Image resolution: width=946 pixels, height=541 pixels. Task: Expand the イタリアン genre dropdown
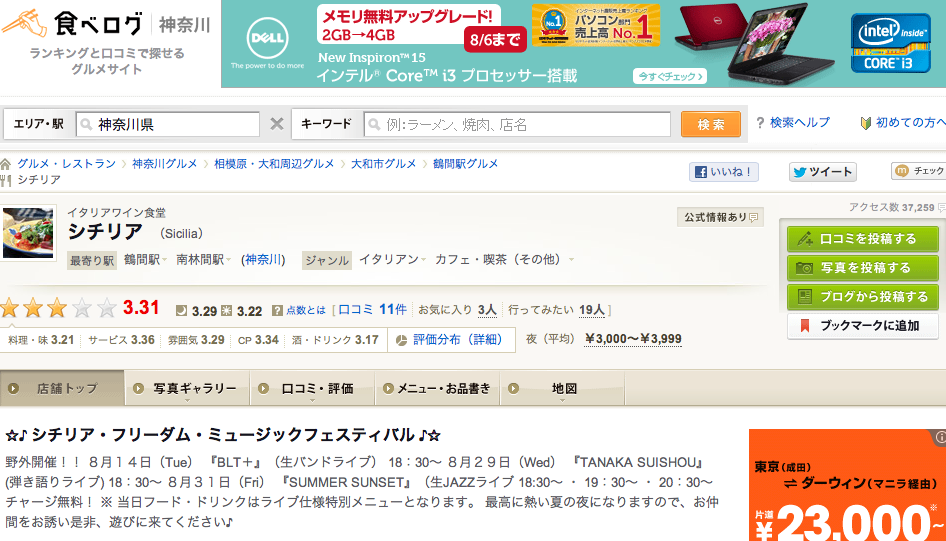(x=424, y=260)
